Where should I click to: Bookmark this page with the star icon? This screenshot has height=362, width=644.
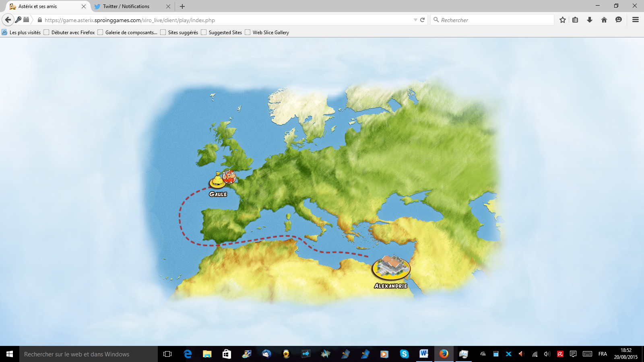(563, 20)
